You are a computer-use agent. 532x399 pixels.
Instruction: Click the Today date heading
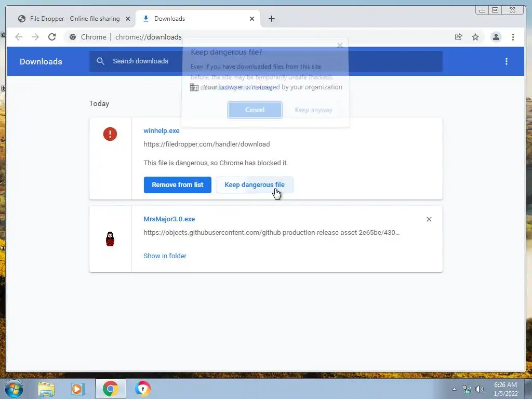[99, 103]
